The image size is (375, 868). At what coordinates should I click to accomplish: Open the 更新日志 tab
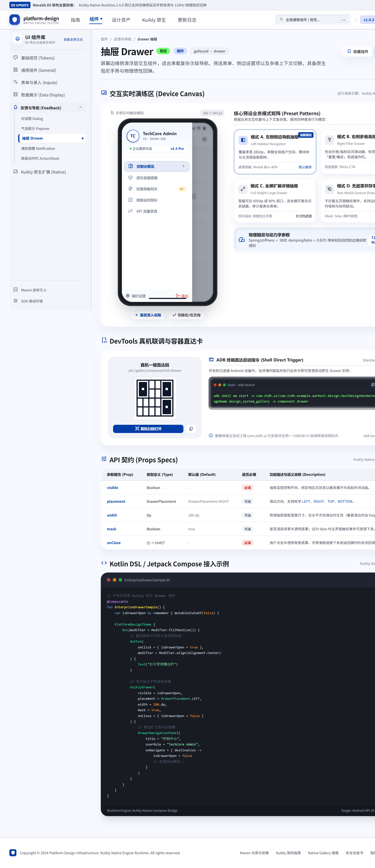tap(187, 20)
